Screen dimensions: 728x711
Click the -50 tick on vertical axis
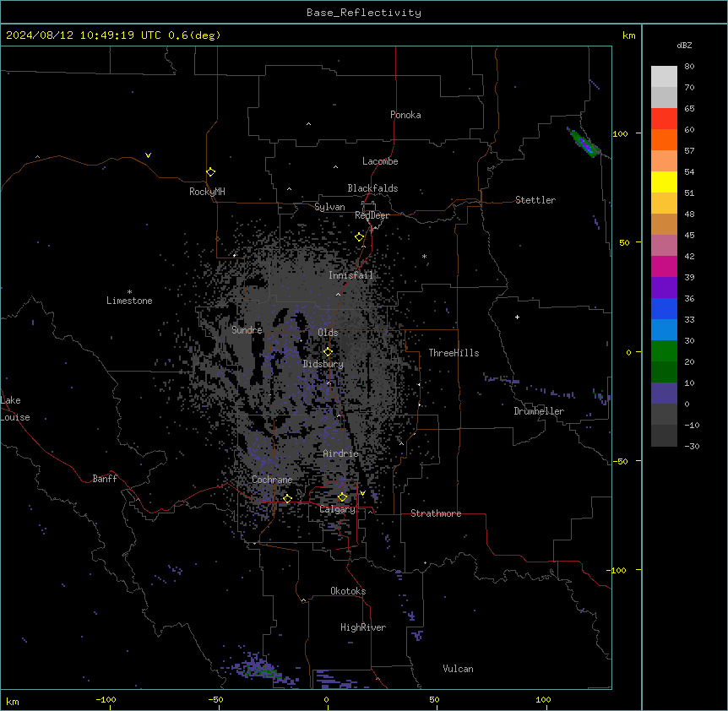tap(620, 461)
